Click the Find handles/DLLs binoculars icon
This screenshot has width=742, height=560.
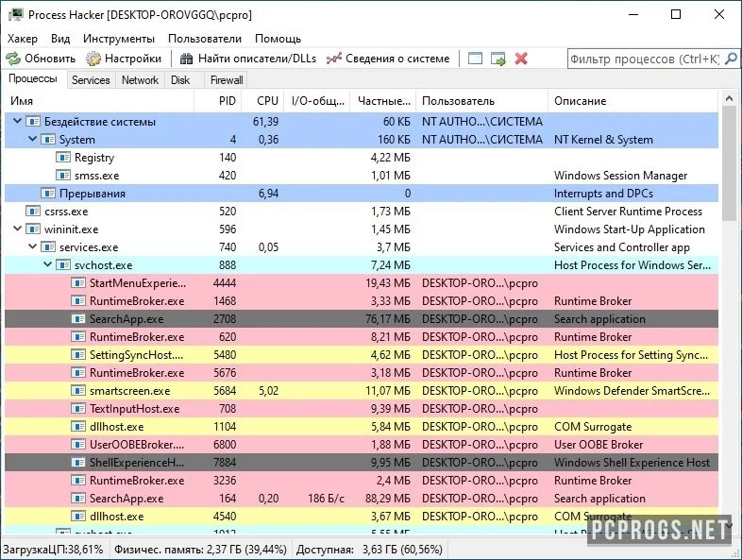187,59
